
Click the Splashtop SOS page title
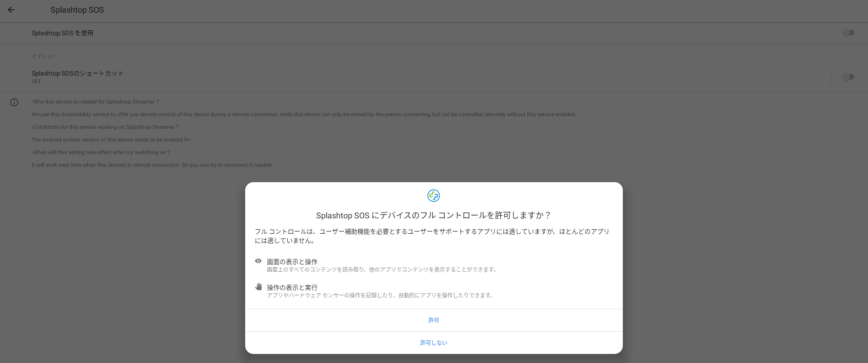pyautogui.click(x=77, y=10)
